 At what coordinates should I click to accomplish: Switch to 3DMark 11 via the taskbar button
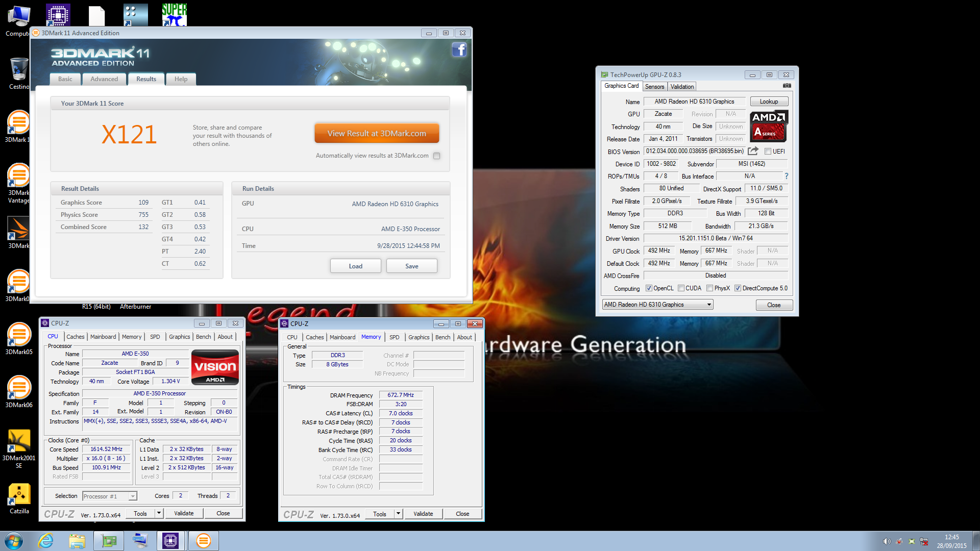point(204,541)
